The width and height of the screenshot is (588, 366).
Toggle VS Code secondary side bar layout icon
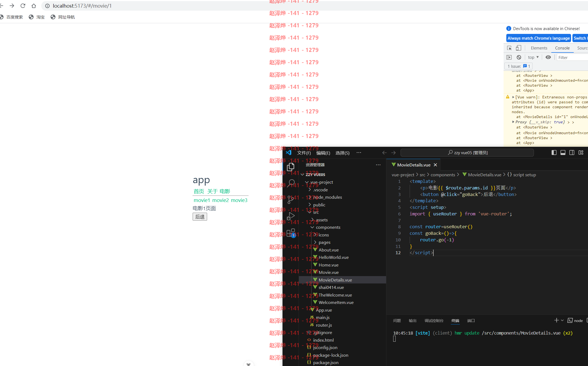pyautogui.click(x=572, y=153)
